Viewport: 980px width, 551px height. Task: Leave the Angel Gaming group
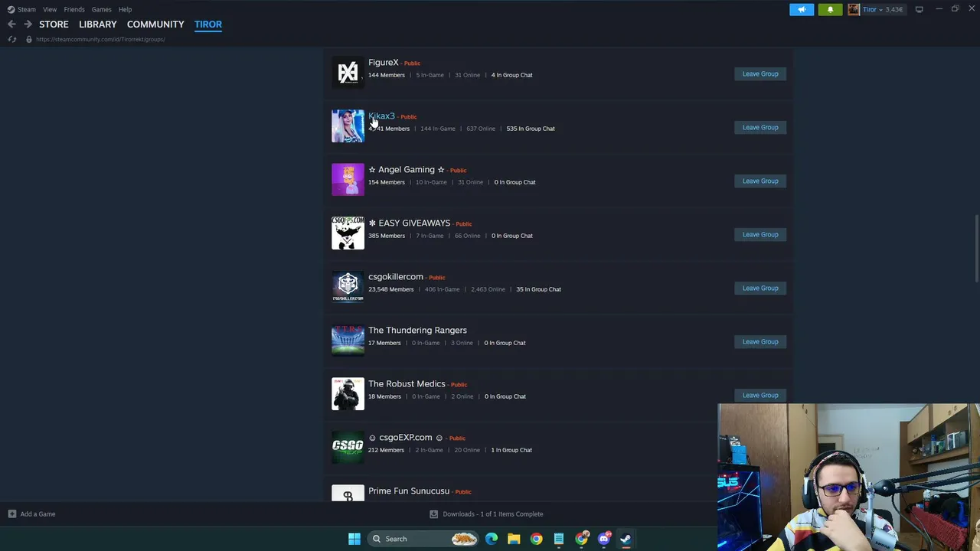[x=760, y=181]
